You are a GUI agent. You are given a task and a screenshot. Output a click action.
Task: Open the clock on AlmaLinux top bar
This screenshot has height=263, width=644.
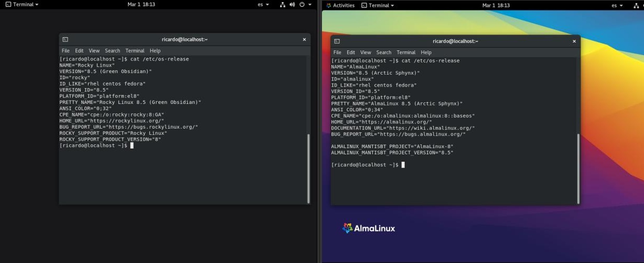point(496,5)
